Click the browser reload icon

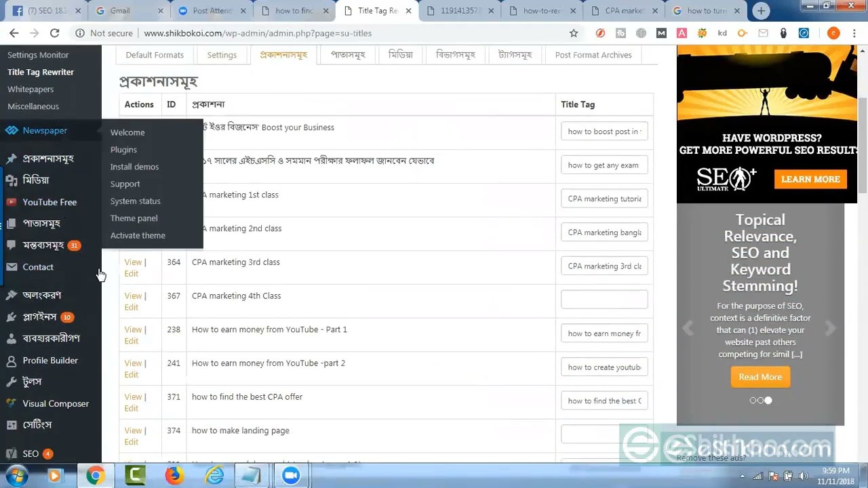[x=54, y=33]
